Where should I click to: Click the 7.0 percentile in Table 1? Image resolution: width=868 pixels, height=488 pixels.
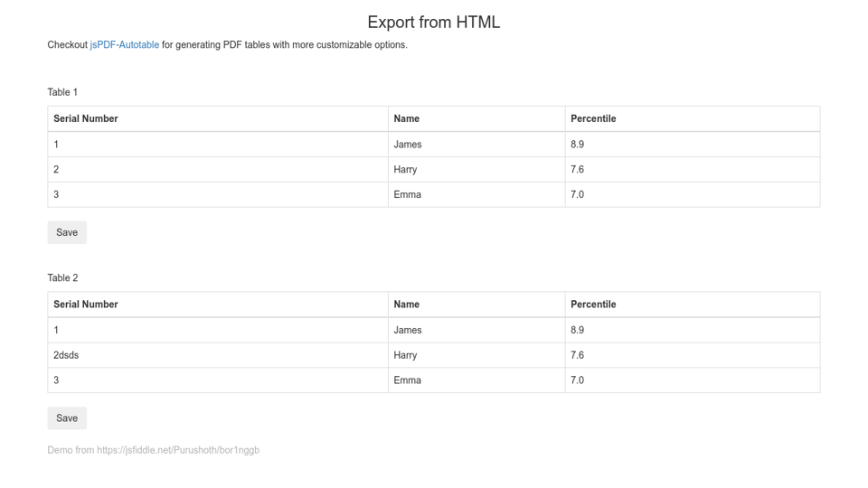[x=578, y=194]
